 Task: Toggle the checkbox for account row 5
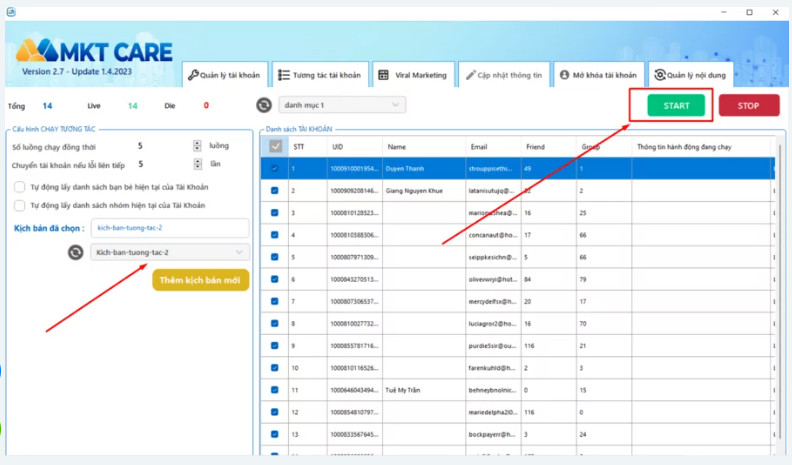pyautogui.click(x=275, y=257)
